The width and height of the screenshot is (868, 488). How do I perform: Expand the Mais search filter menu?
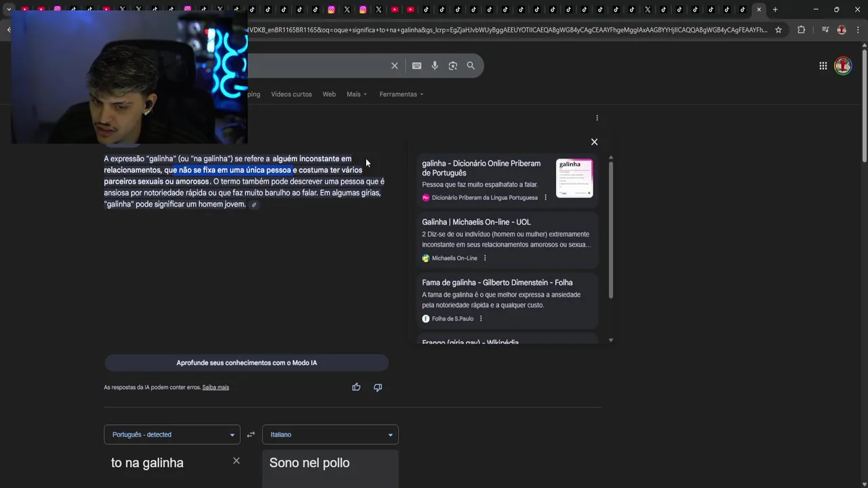coord(357,94)
